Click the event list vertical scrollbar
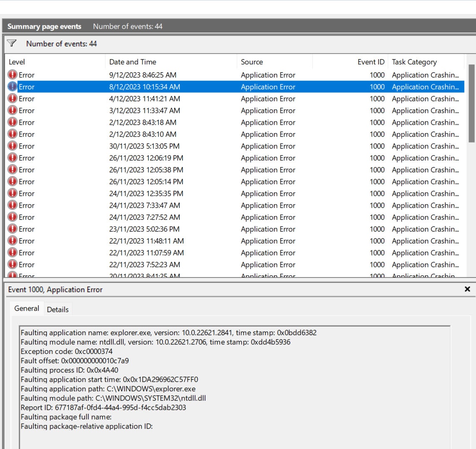 (471, 103)
